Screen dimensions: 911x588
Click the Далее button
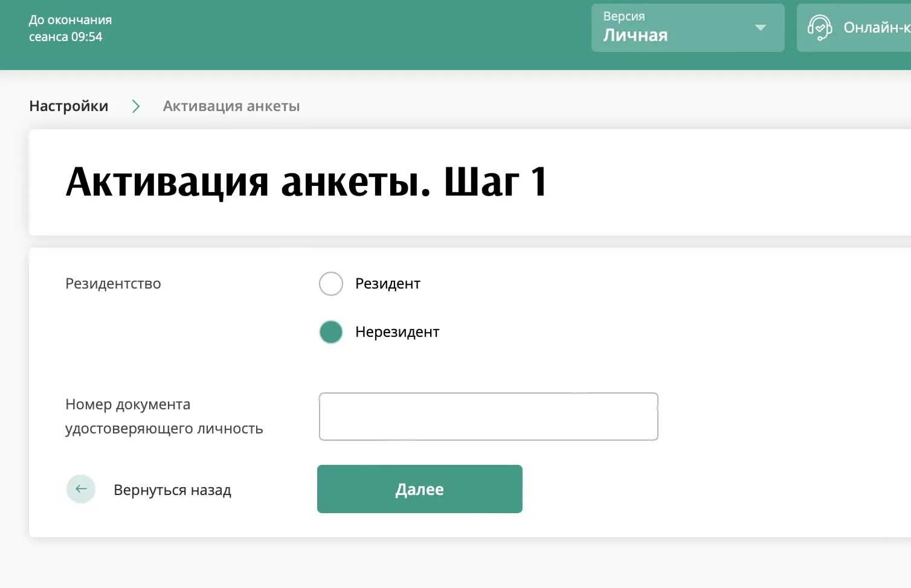[x=419, y=489]
